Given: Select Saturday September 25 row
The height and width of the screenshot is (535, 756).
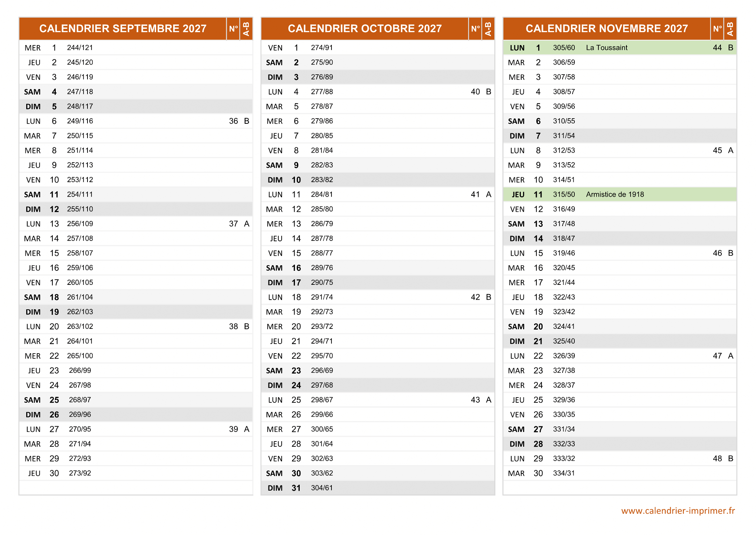Looking at the screenshot, I should pyautogui.click(x=135, y=400).
